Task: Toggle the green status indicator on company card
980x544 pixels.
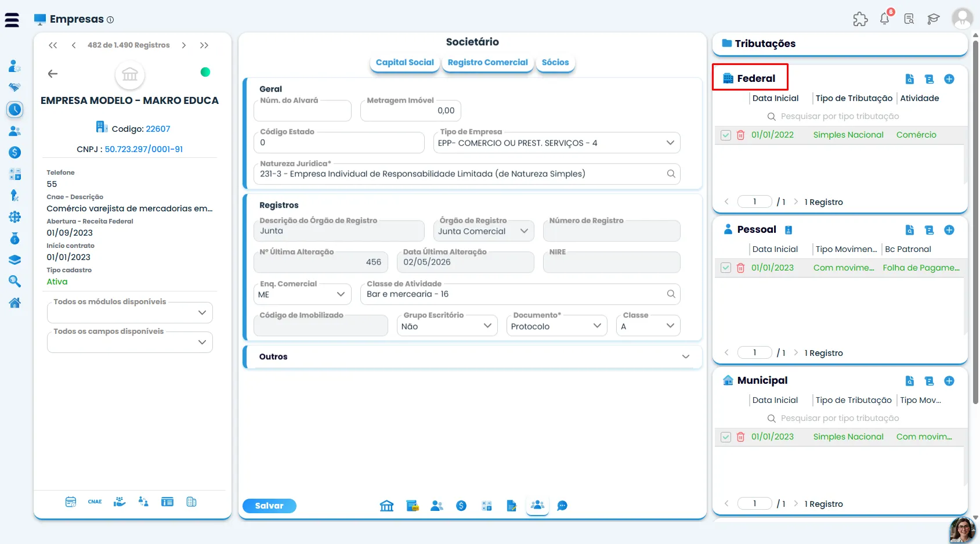Action: point(205,72)
